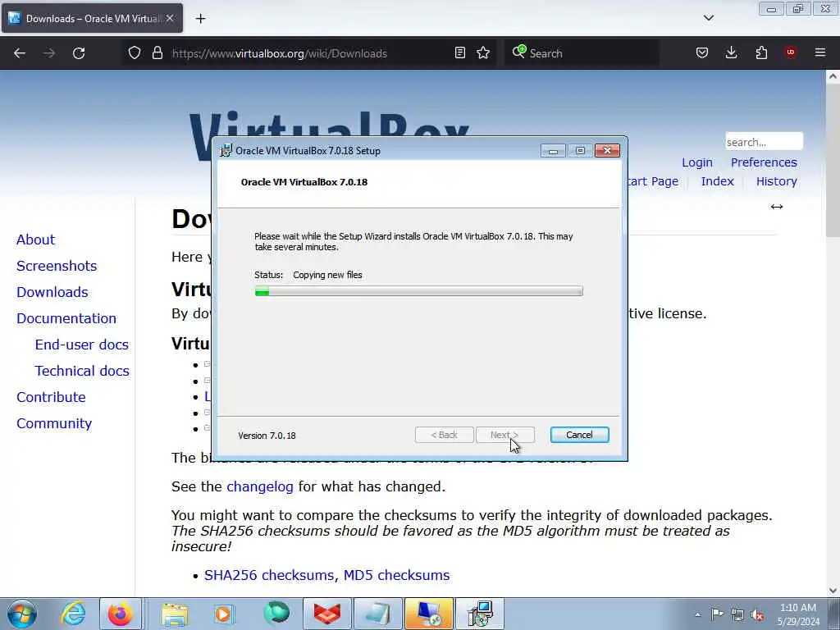840x630 pixels.
Task: Open the Community sidebar link
Action: click(54, 423)
